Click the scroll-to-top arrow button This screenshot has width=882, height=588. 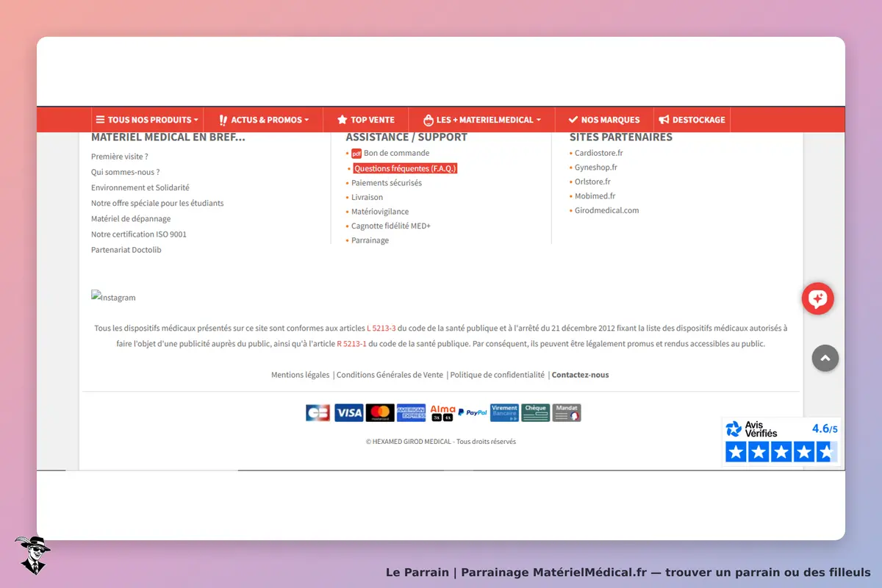click(x=825, y=358)
